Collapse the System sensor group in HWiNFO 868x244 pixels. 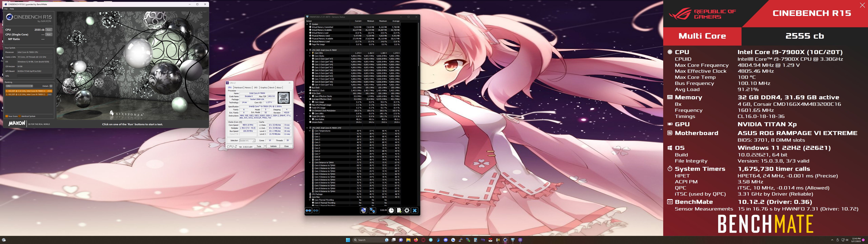[307, 24]
